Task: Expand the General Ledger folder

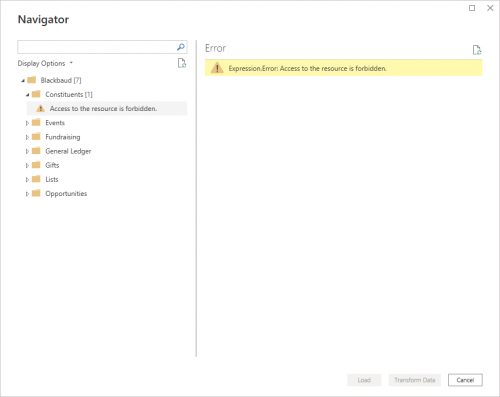Action: tap(27, 151)
